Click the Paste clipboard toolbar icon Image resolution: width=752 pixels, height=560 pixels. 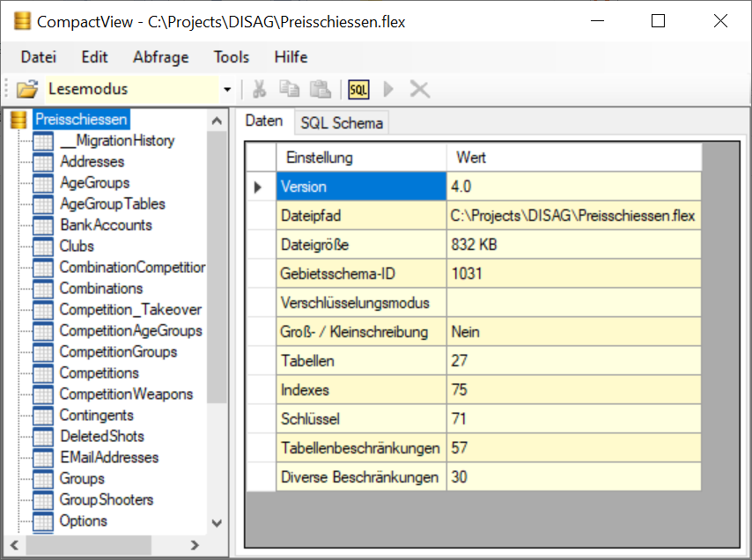click(320, 89)
